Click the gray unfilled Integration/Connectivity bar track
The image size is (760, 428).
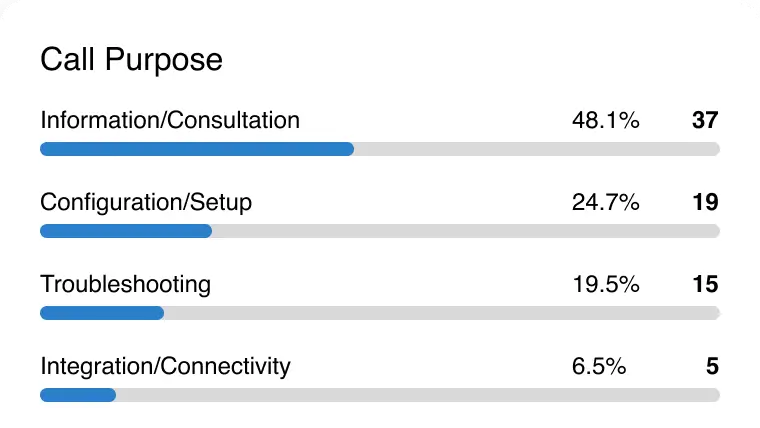click(418, 395)
